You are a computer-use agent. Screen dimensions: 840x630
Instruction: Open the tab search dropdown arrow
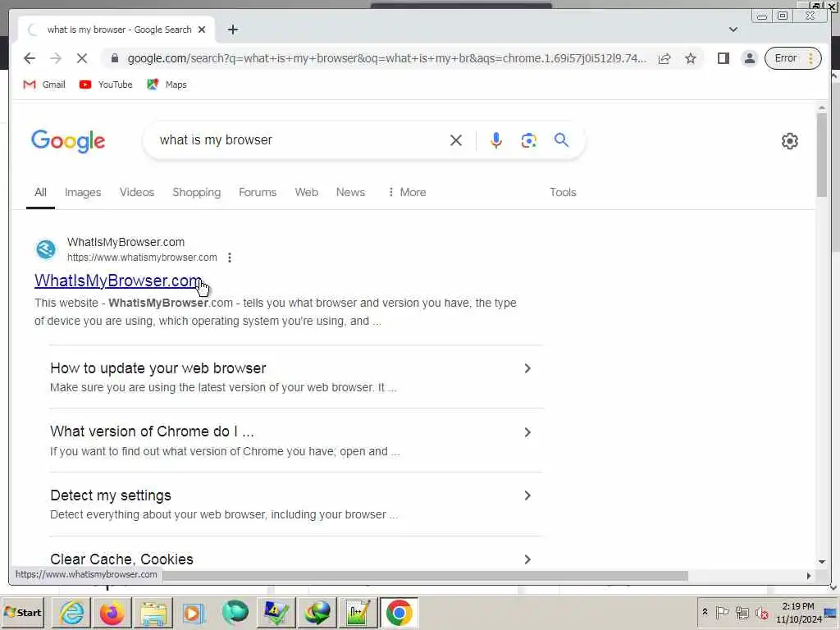(x=733, y=30)
